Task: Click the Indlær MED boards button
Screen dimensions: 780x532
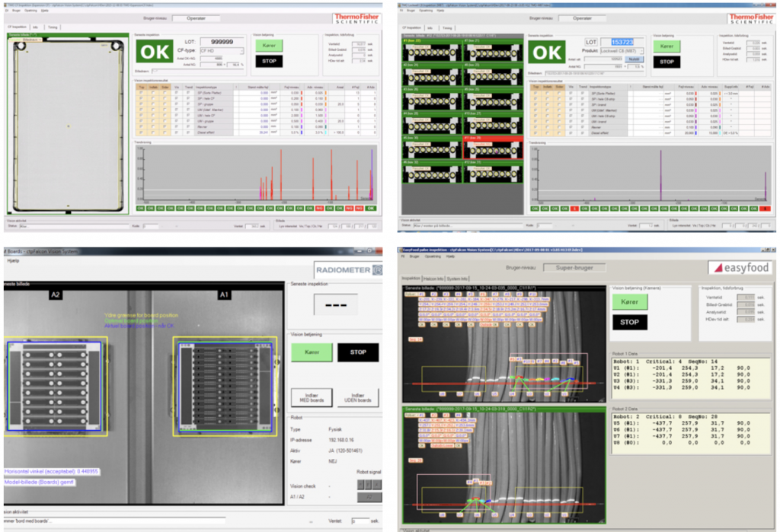Action: 312,398
